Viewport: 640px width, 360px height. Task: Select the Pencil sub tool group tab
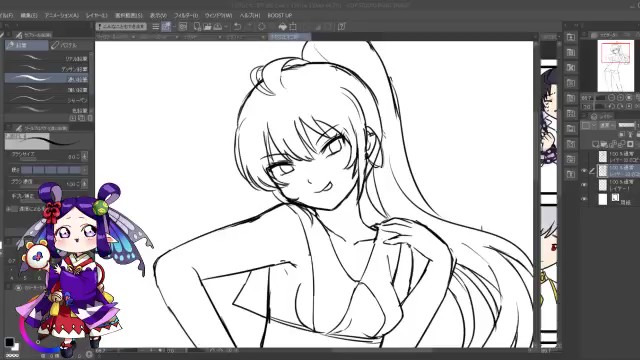[x=27, y=45]
